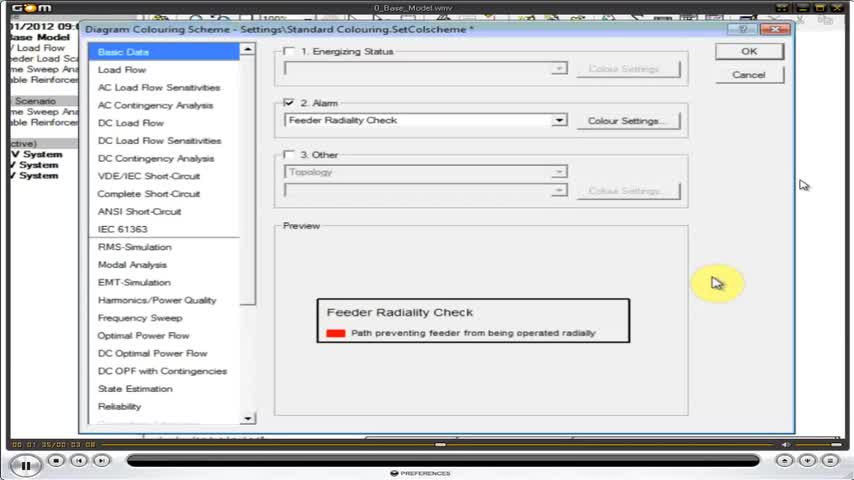This screenshot has width=854, height=480.
Task: Choose ANSI Short-Circuit
Action: pyautogui.click(x=139, y=211)
